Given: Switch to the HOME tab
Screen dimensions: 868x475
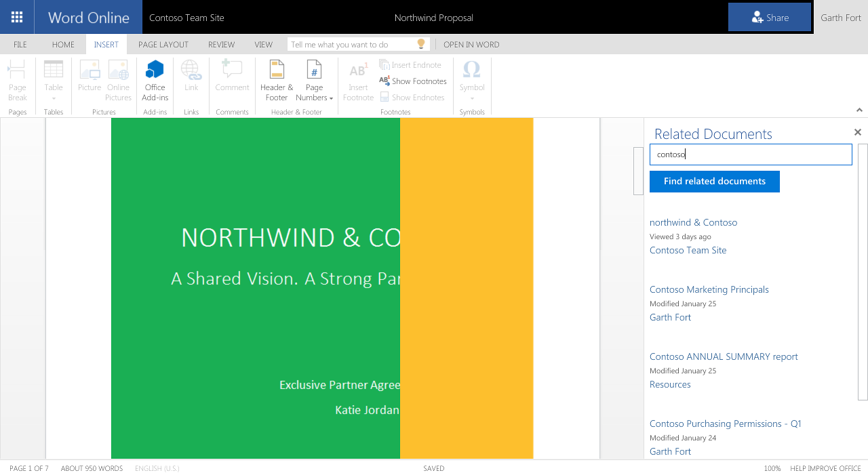Looking at the screenshot, I should [63, 45].
